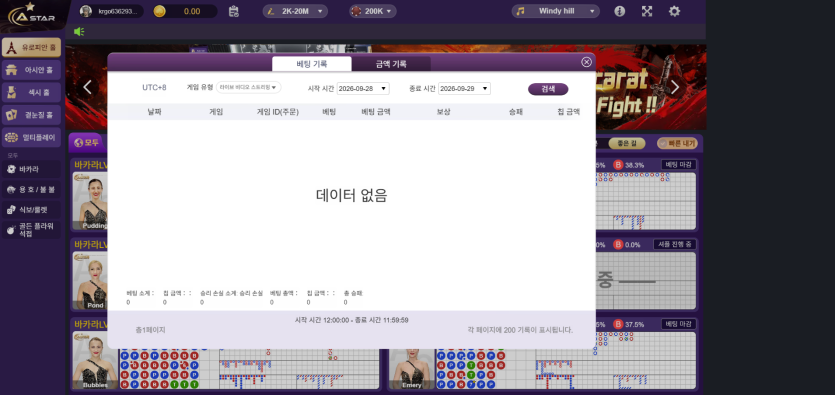Open the Windy hill music dropdown
Viewport: 835px width, 395px height.
(555, 11)
